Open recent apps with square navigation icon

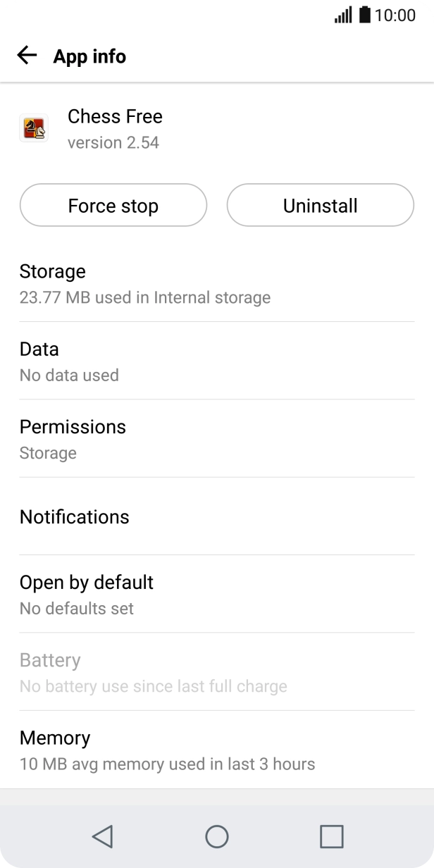[x=331, y=837]
